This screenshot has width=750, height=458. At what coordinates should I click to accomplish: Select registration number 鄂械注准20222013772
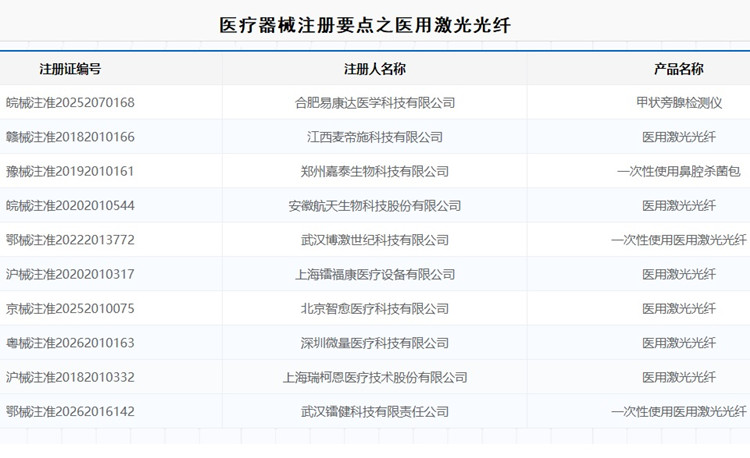[70, 240]
